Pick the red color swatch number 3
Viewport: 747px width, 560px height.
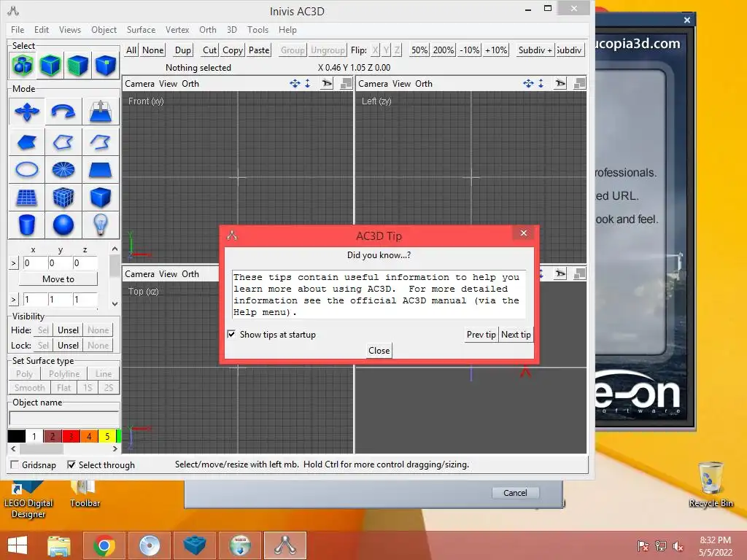coord(71,436)
